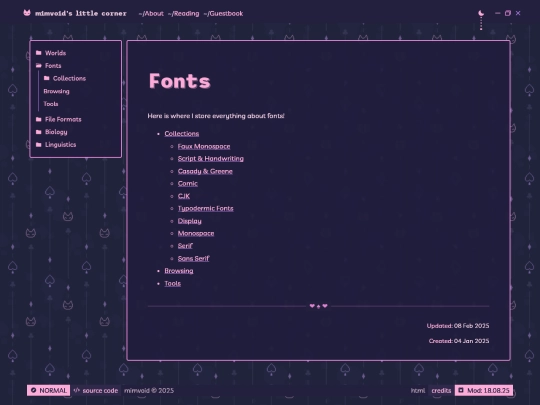Open the Script & Handwriting link
540x405 pixels.
[211, 159]
